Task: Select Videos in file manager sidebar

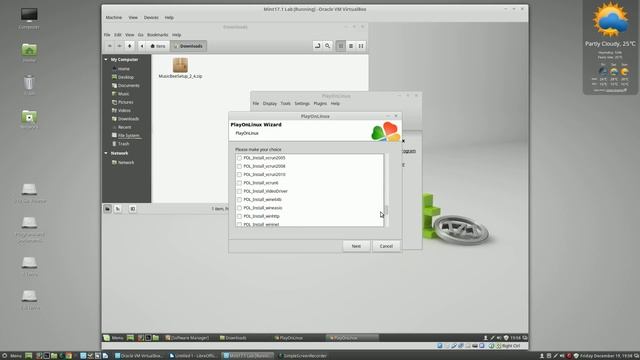Action: (x=124, y=111)
